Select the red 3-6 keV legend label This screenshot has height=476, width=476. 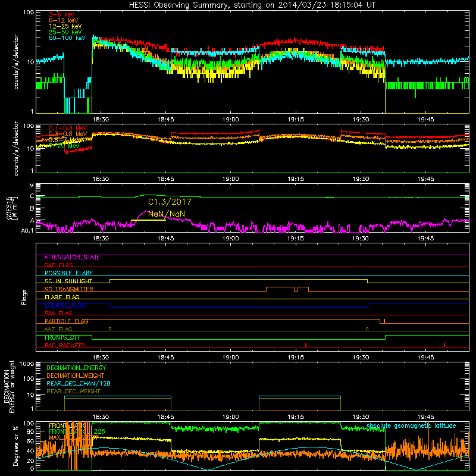coord(61,14)
